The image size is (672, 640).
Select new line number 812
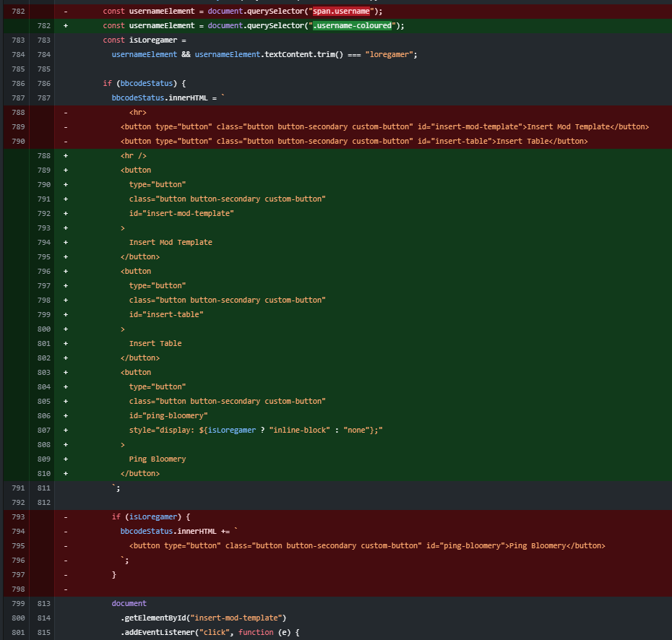tap(43, 503)
